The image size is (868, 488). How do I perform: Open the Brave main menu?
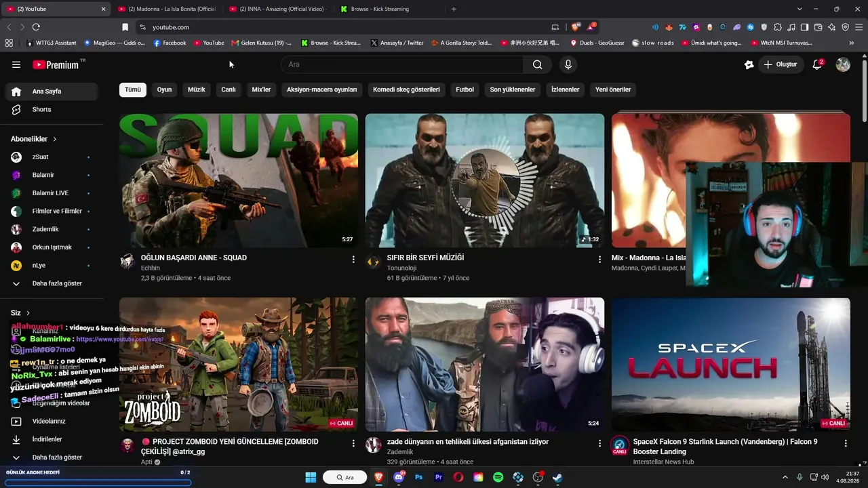[859, 27]
